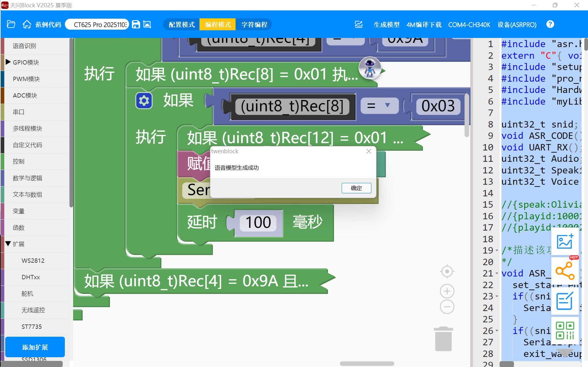588x367 pixels.
Task: Click the 添加扩展 button
Action: tap(35, 347)
